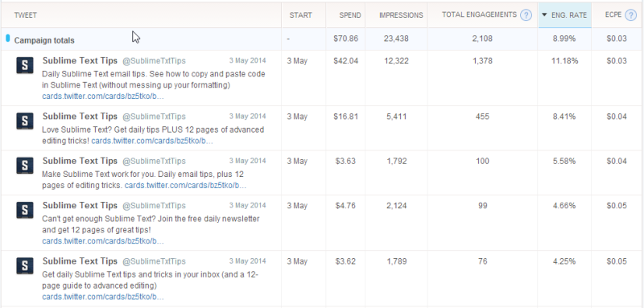Click @SublimeTxtTips handle in the 11.18% row
This screenshot has height=308, width=644.
[154, 61]
